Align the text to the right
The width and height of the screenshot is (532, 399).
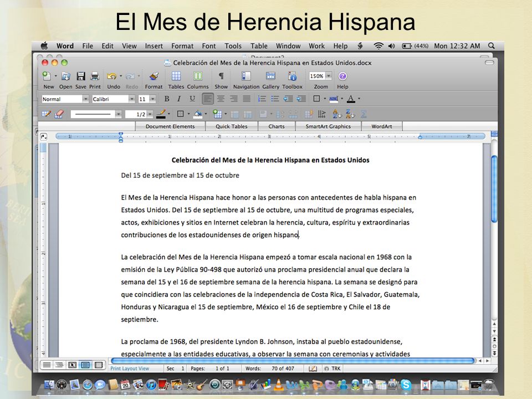233,99
